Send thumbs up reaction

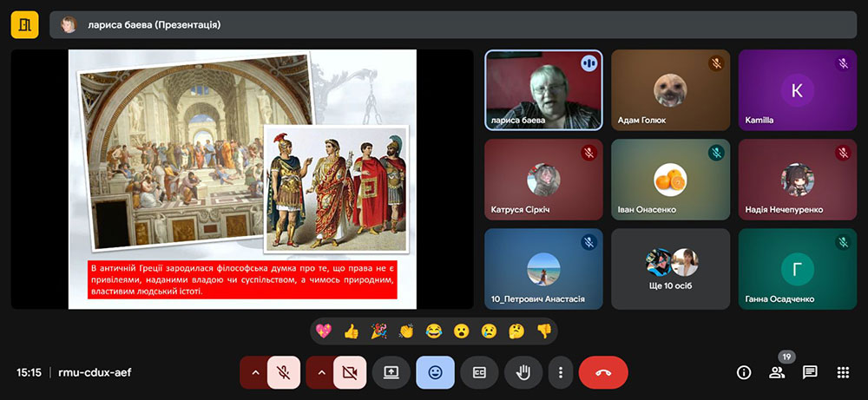click(351, 331)
